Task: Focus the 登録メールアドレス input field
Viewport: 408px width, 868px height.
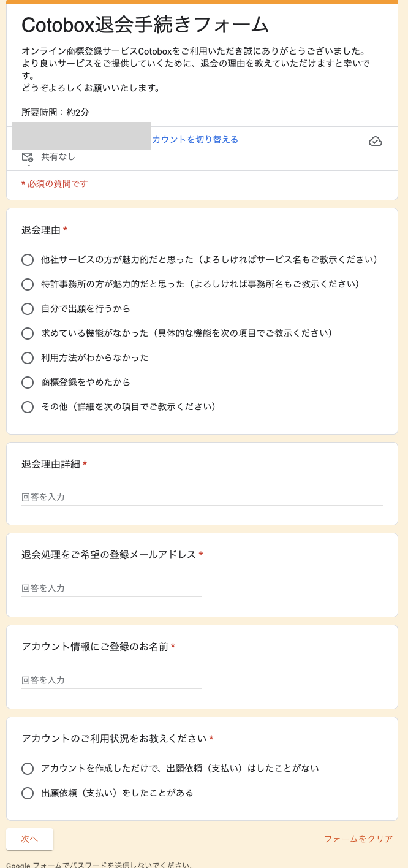Action: point(111,588)
